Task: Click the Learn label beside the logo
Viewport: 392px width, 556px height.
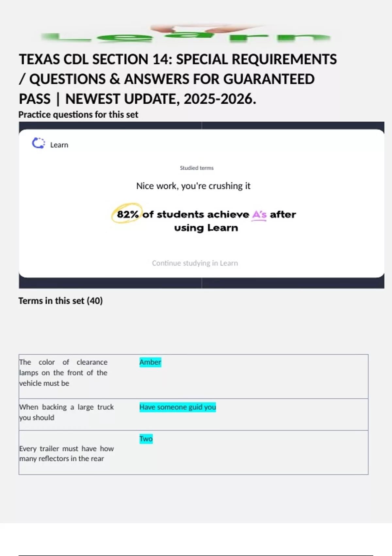Action: point(59,145)
